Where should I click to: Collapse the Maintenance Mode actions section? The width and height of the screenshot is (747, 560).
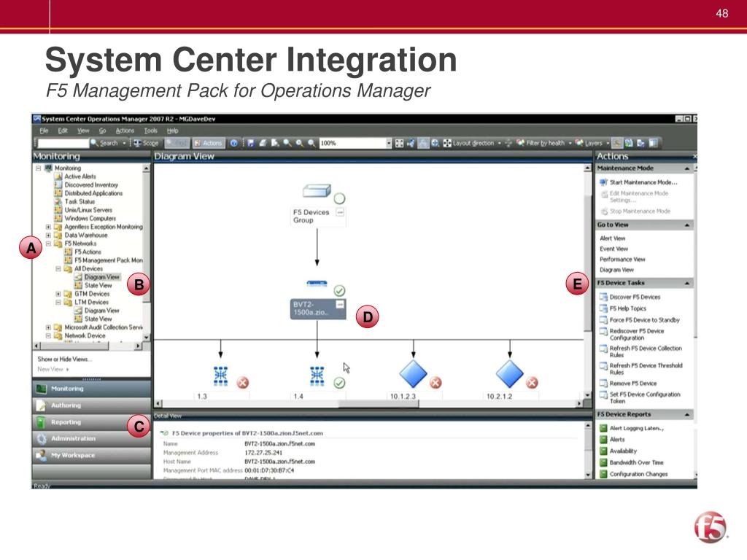point(687,168)
